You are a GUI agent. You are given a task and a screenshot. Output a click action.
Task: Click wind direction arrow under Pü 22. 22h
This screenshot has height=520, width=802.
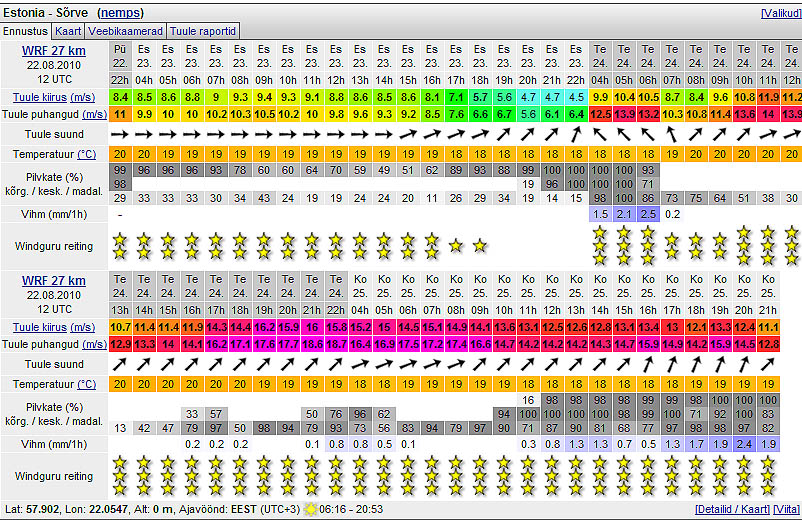(120, 134)
